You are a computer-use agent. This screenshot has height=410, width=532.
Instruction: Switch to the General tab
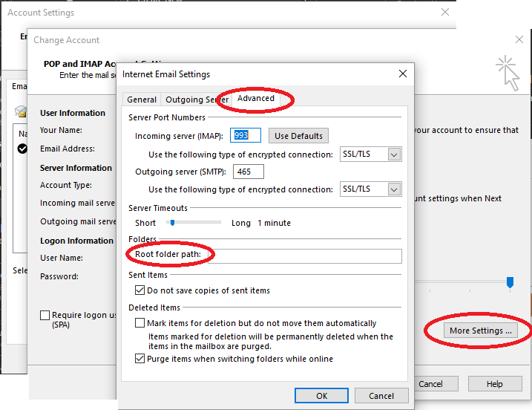pos(142,100)
